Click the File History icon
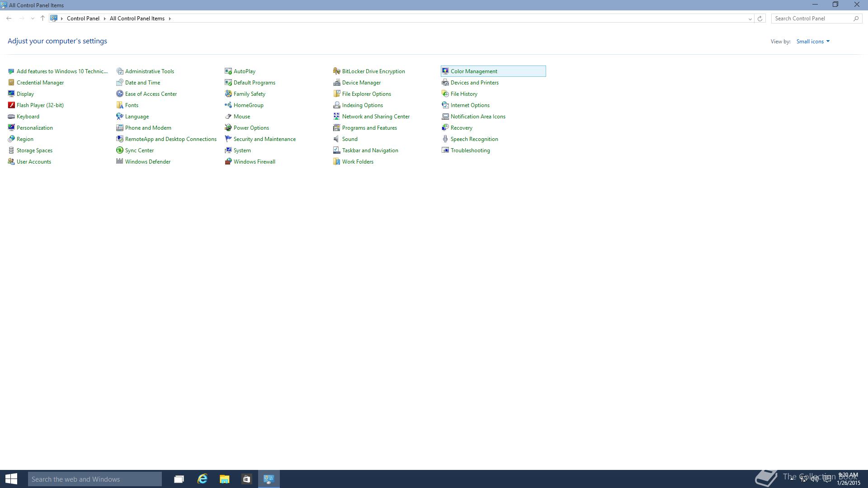The height and width of the screenshot is (488, 868). tap(445, 94)
